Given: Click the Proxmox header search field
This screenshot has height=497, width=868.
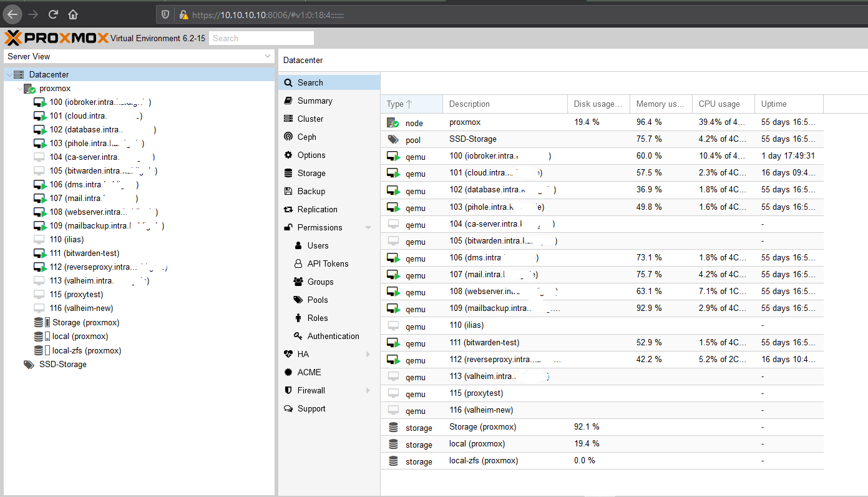Looking at the screenshot, I should point(261,38).
